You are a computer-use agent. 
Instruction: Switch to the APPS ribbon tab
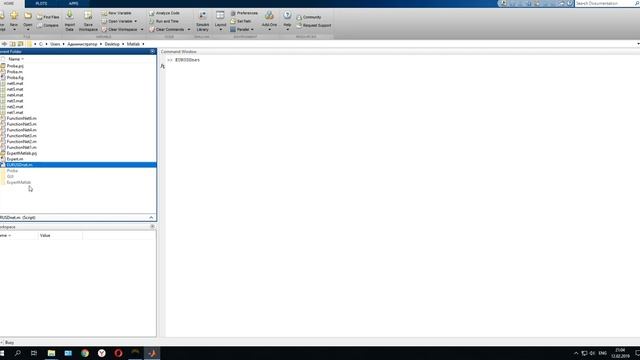pyautogui.click(x=73, y=3)
